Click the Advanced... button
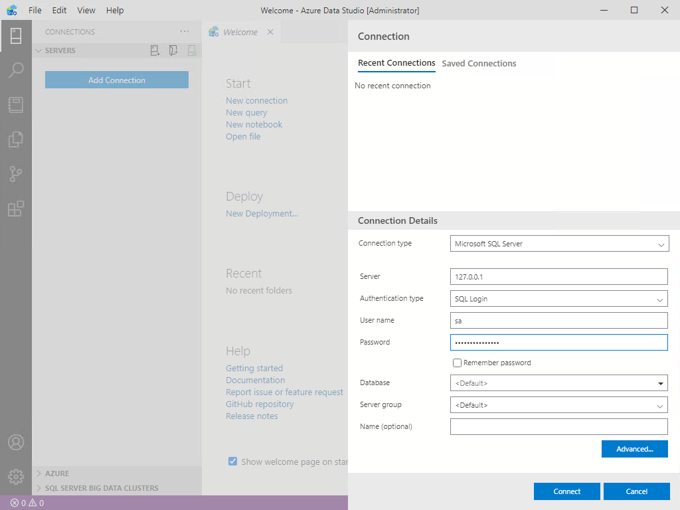The image size is (680, 510). pos(634,449)
